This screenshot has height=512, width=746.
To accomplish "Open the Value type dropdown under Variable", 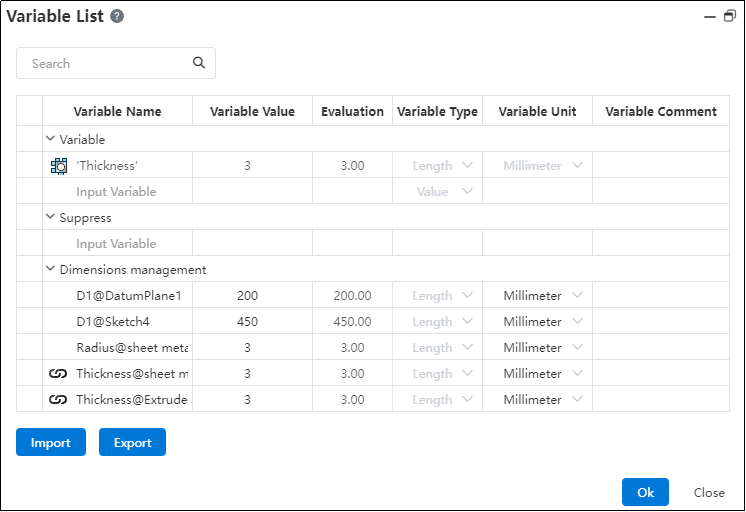I will pyautogui.click(x=467, y=192).
